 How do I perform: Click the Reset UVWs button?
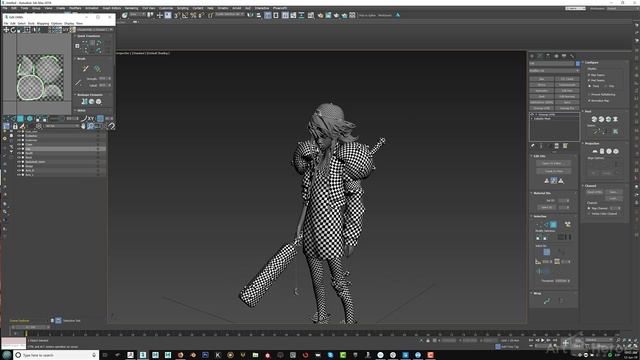point(595,192)
